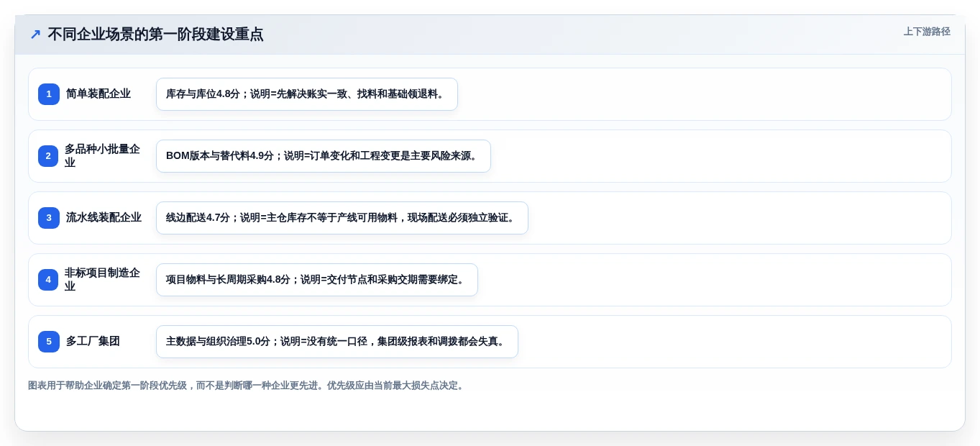This screenshot has height=446, width=980.
Task: Click the 非标项目制造企业 row label
Action: (x=103, y=280)
